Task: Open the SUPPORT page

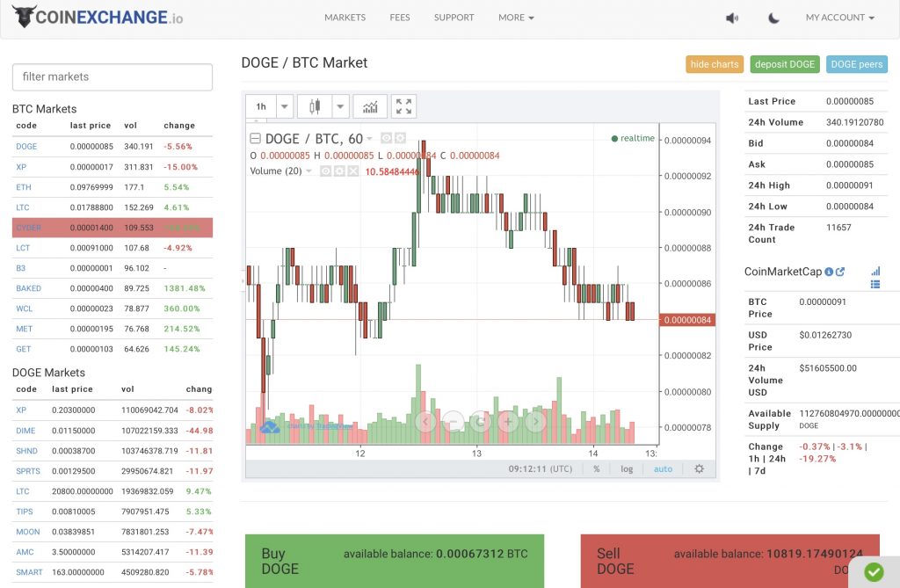Action: tap(454, 18)
